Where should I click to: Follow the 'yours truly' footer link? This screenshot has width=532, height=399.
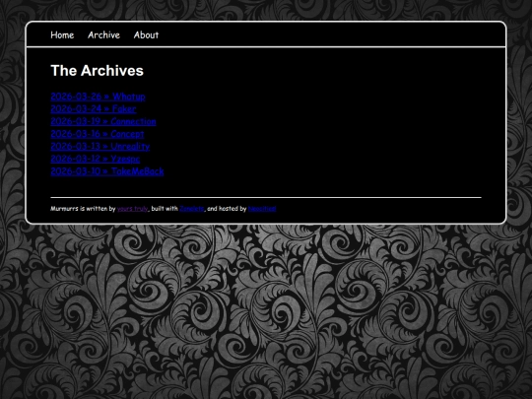[x=133, y=209]
